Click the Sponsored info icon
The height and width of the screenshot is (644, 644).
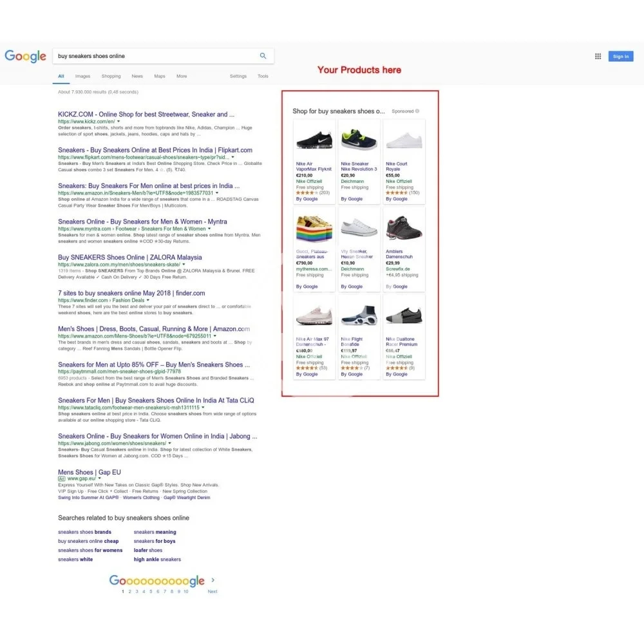click(x=417, y=111)
